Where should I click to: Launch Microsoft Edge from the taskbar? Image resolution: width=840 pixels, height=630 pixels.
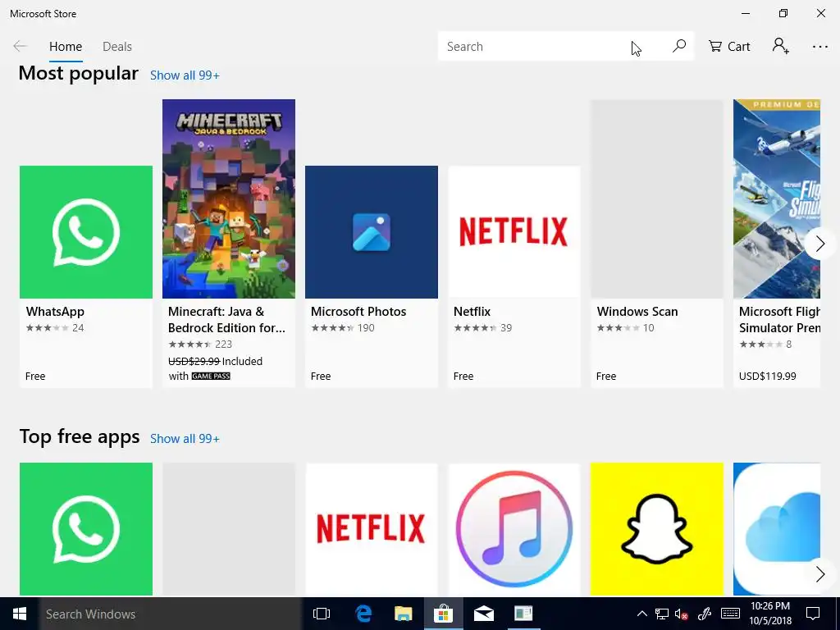[x=363, y=614]
